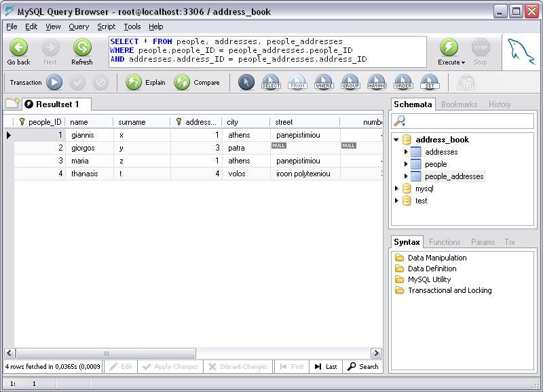543x392 pixels.
Task: Select the GROUP clause tool
Action: [350, 82]
